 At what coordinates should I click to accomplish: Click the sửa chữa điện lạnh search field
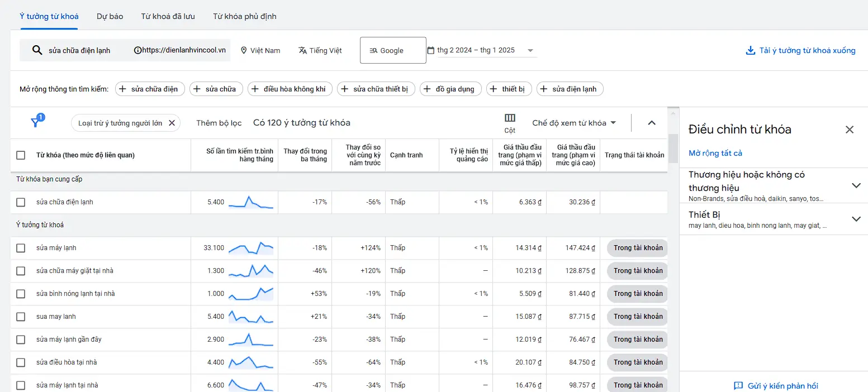coord(79,50)
